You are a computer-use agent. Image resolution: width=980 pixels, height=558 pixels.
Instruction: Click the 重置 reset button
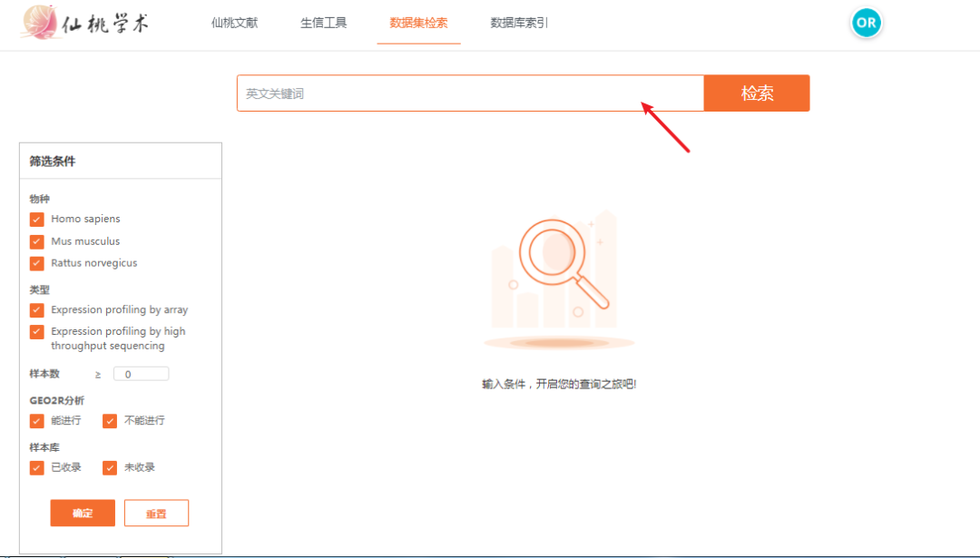click(156, 513)
